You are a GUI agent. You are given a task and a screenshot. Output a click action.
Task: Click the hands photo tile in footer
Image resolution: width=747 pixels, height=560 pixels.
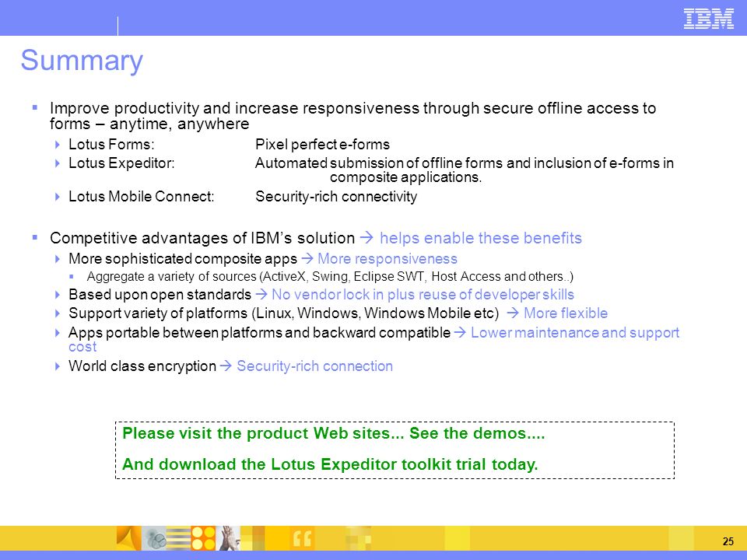(x=228, y=538)
